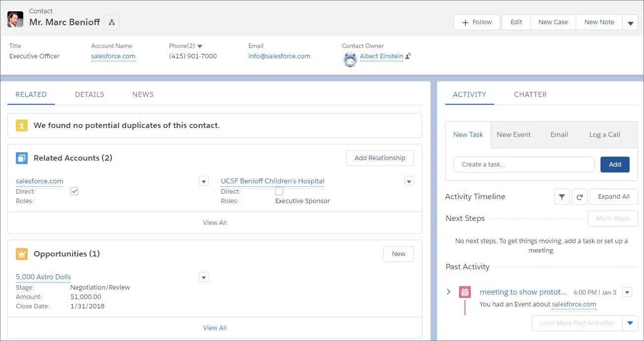644x341 pixels.
Task: Switch to the Related tab
Action: pyautogui.click(x=31, y=94)
